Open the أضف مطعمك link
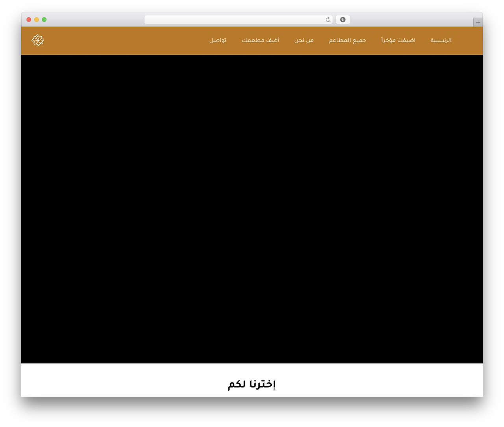Image resolution: width=504 pixels, height=427 pixels. click(260, 40)
